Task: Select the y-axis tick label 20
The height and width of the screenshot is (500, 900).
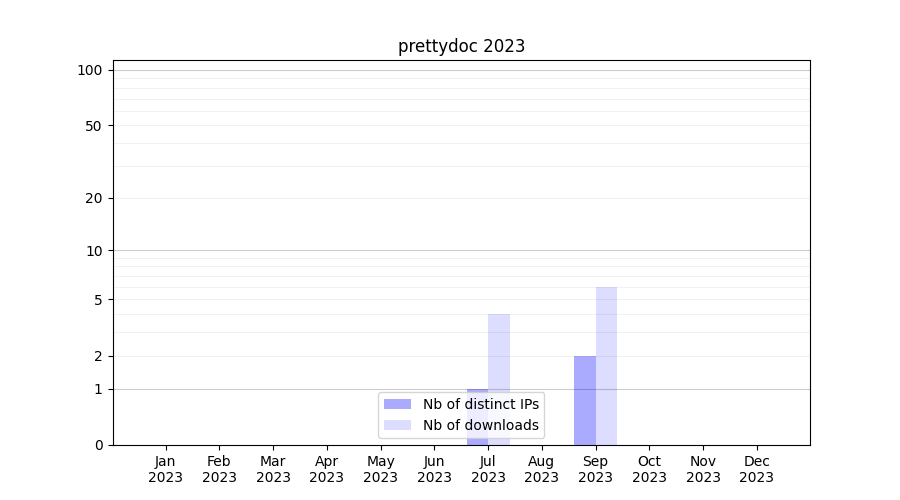Action: [94, 198]
